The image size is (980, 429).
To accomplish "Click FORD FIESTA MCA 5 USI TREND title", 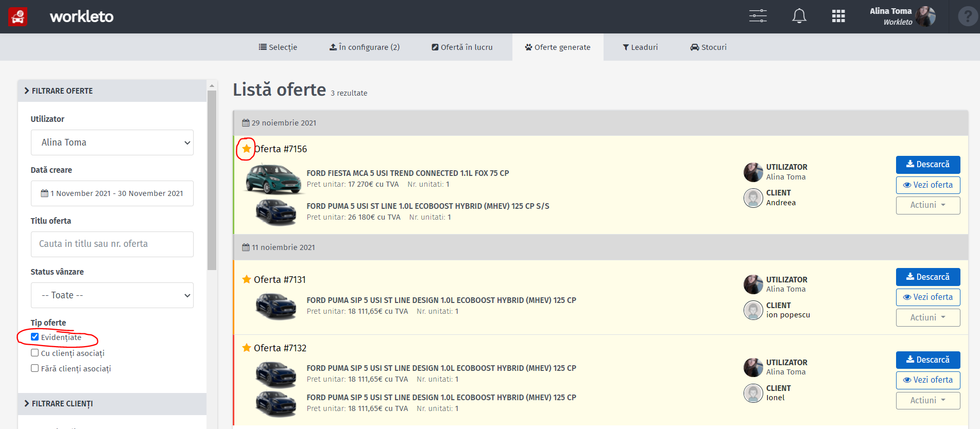I will (408, 173).
